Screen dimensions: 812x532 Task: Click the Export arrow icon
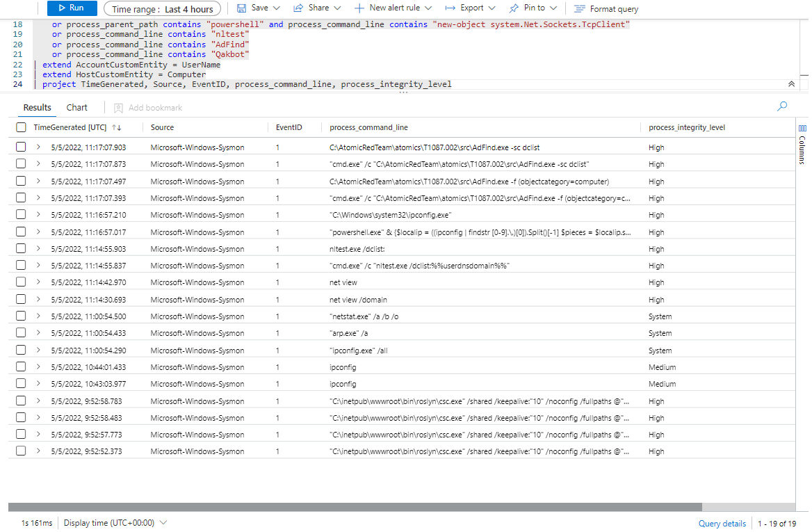[450, 8]
